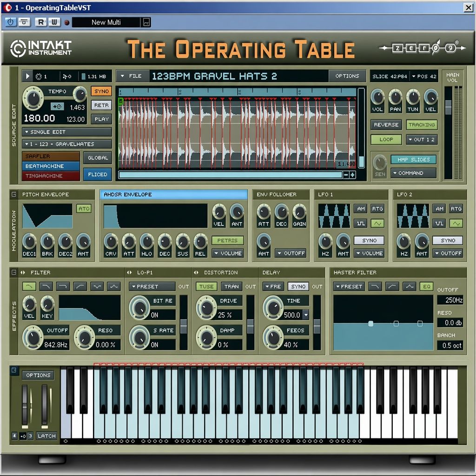Image resolution: width=476 pixels, height=476 pixels.
Task: Open the POS 42 dropdown
Action: pyautogui.click(x=424, y=76)
